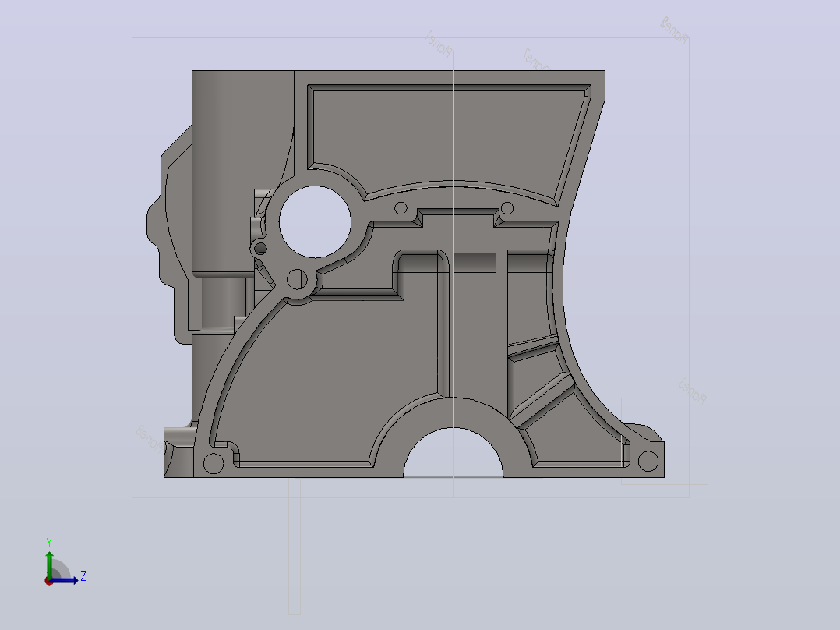Pick the boss hole below the large bore

(298, 279)
